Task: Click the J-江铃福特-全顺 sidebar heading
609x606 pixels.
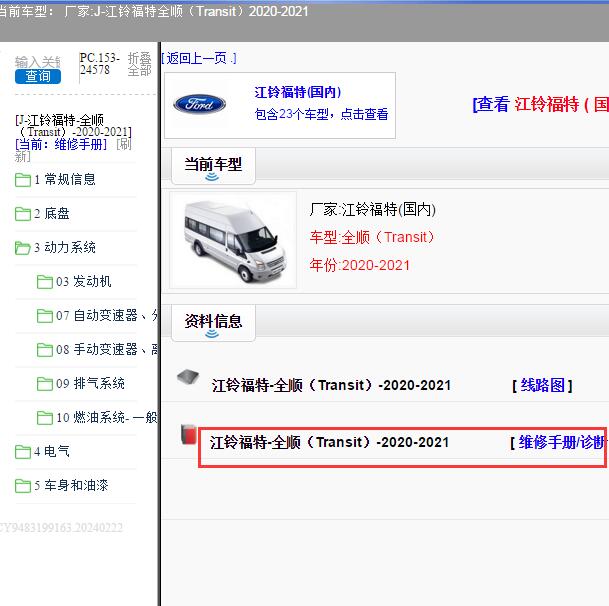Action: 73,126
